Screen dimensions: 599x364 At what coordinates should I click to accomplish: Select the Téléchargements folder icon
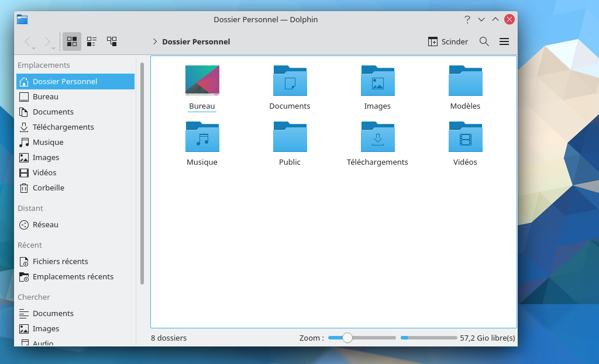click(x=377, y=137)
